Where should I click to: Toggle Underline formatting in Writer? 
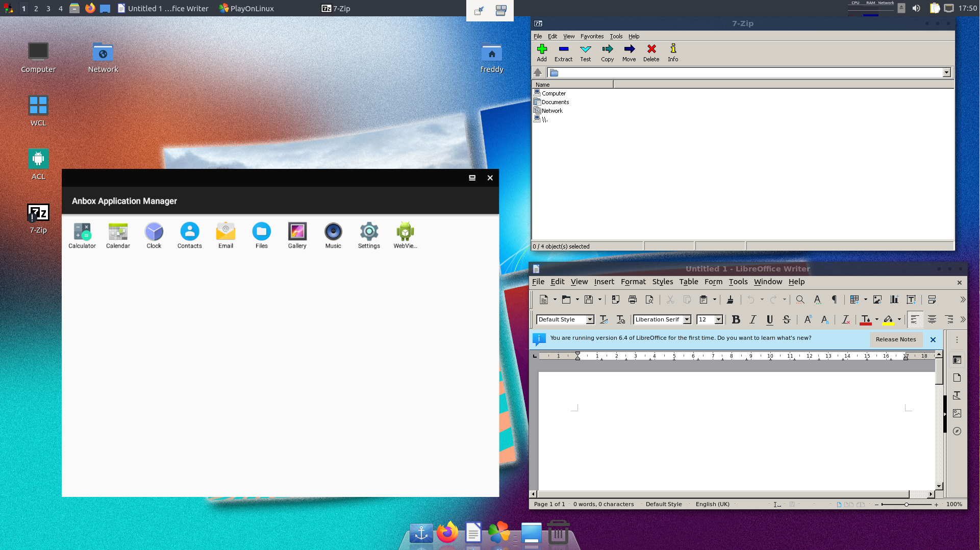tap(769, 320)
